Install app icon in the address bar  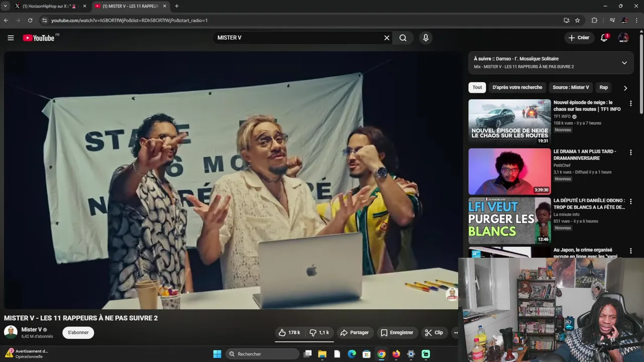click(567, 20)
